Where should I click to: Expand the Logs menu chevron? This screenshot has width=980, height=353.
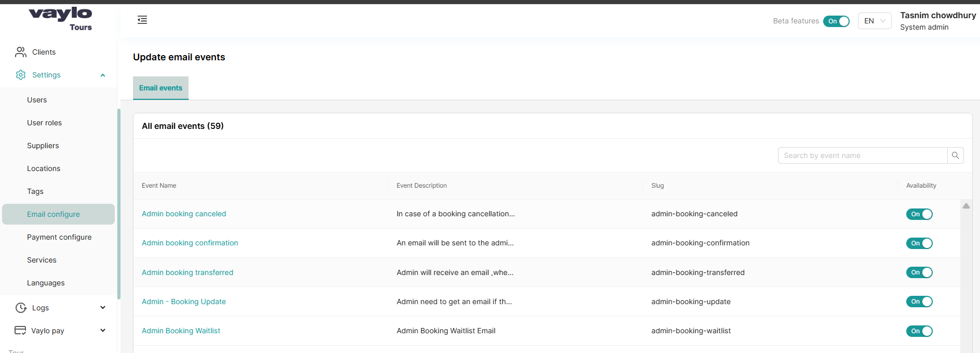tap(103, 308)
